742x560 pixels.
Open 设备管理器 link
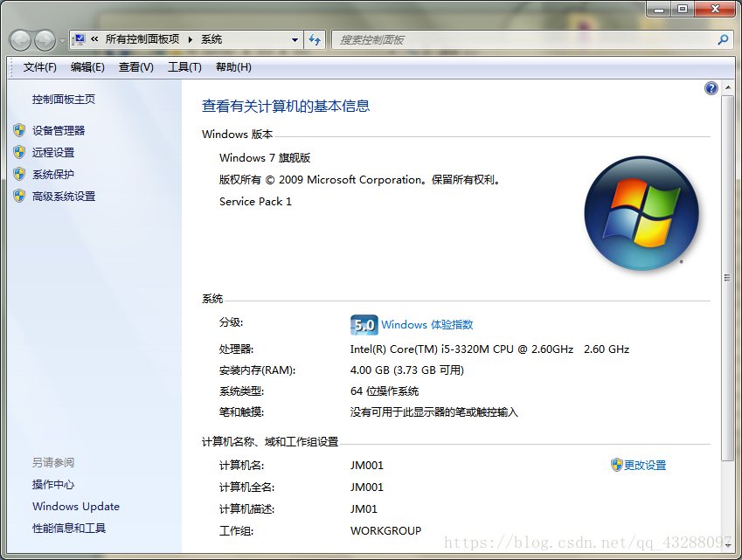click(59, 131)
